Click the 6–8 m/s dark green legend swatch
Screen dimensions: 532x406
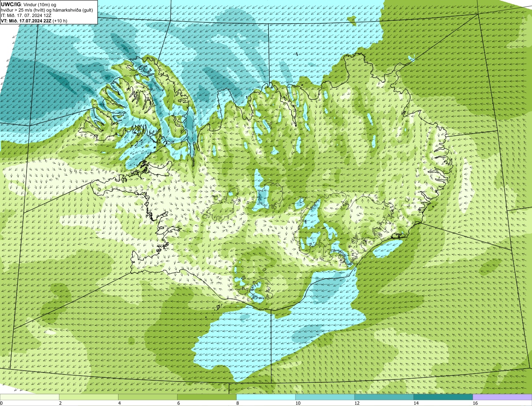pos(207,397)
